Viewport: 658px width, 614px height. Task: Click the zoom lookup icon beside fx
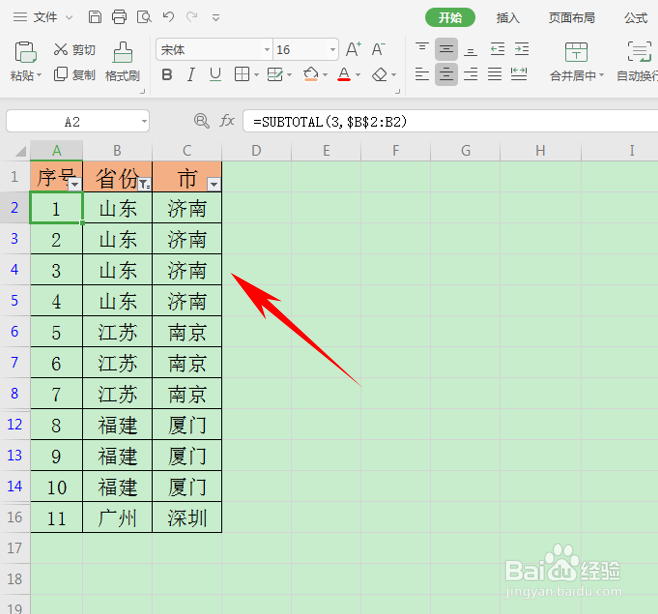click(x=201, y=121)
